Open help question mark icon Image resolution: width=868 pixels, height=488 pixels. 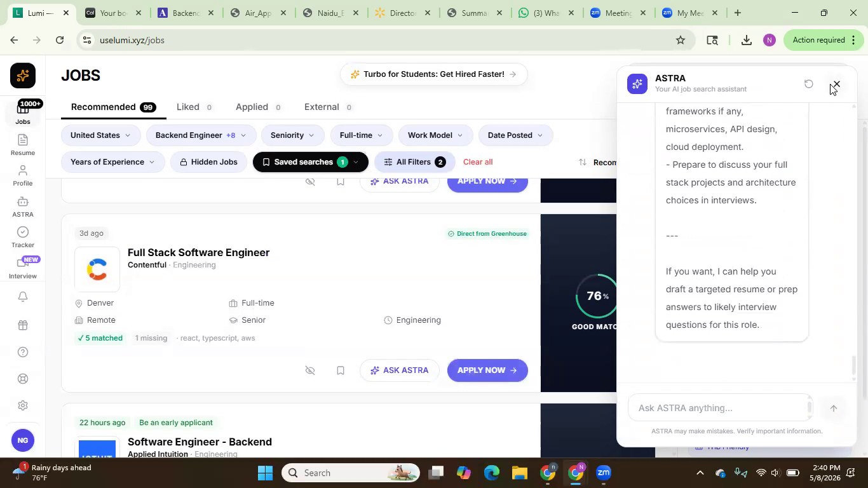[22, 352]
